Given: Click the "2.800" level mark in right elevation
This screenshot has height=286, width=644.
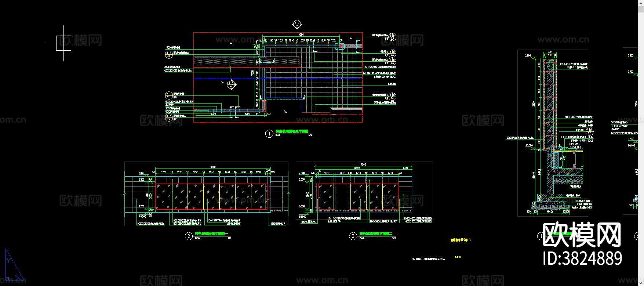Looking at the screenshot, I should click(302, 173).
